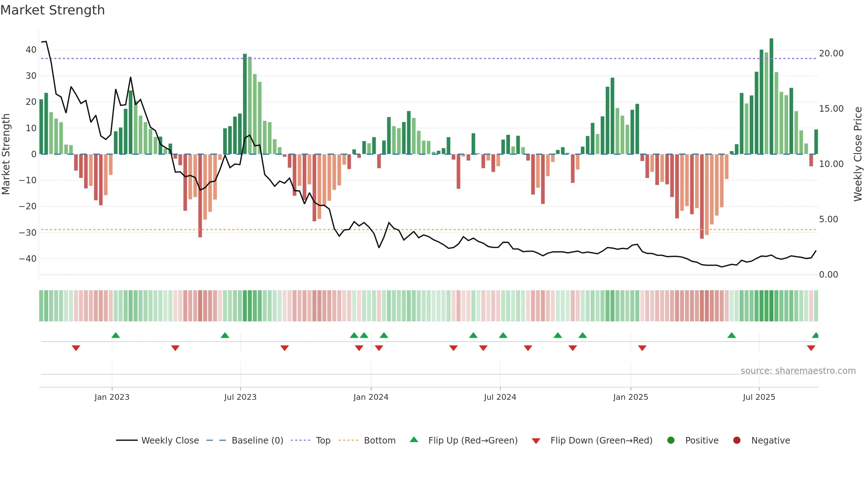This screenshot has width=868, height=488.
Task: Click the −40 strength axis value
Action: pos(28,259)
